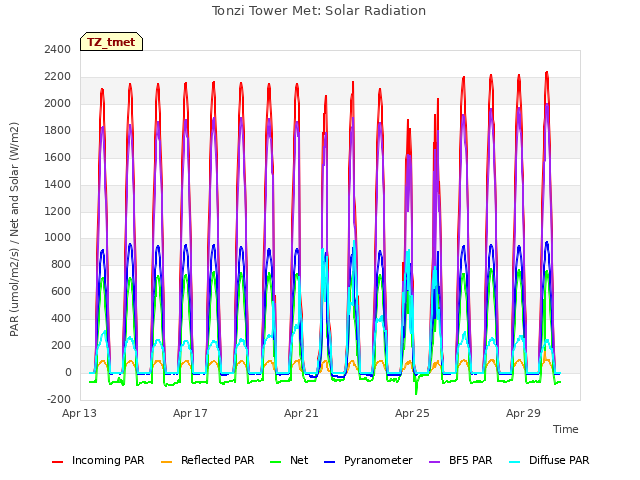Click the 800 y-axis tick label
Screen dimensions: 640x480
pyautogui.click(x=61, y=264)
